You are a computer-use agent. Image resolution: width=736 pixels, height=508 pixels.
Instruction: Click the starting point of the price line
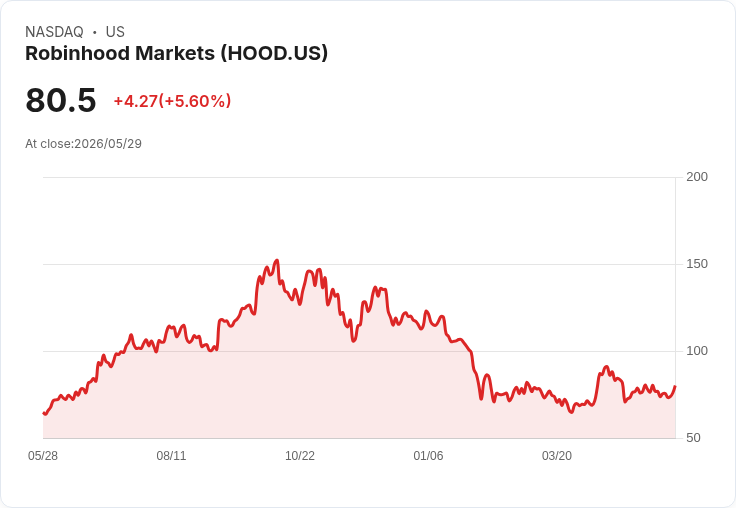pos(44,413)
